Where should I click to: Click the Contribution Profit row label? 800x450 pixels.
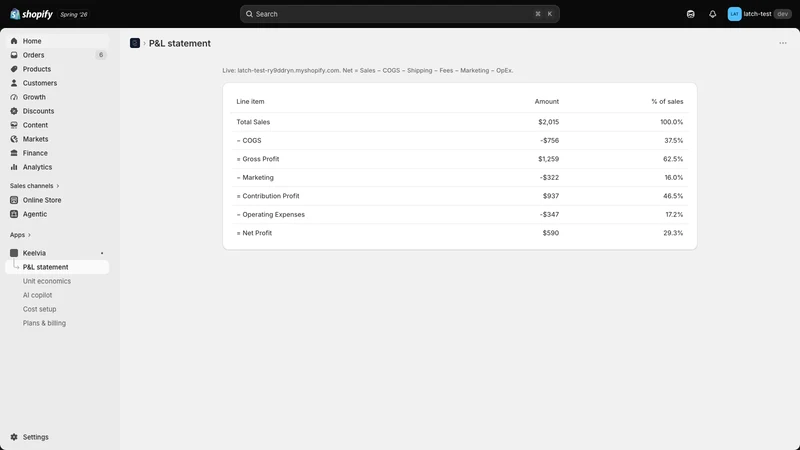pyautogui.click(x=268, y=196)
